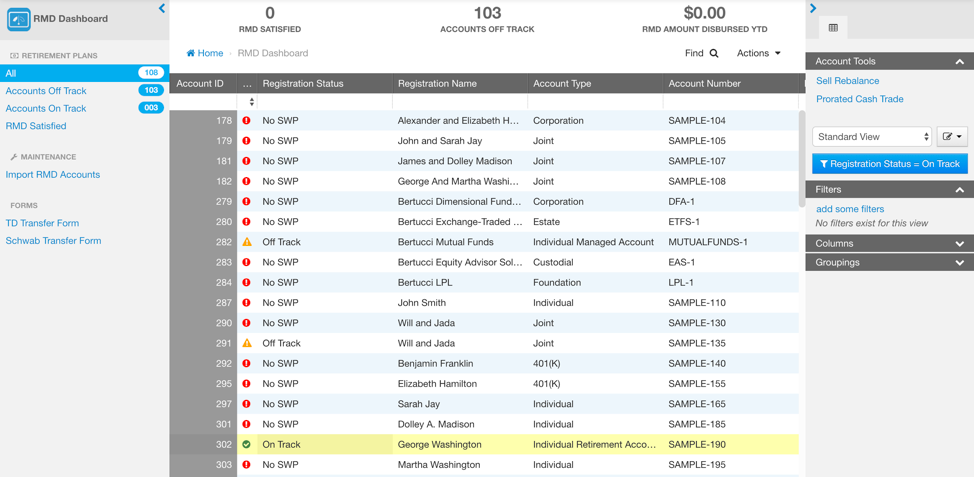Sort by Registration Status column header
Image resolution: width=974 pixels, height=477 pixels.
click(x=325, y=83)
